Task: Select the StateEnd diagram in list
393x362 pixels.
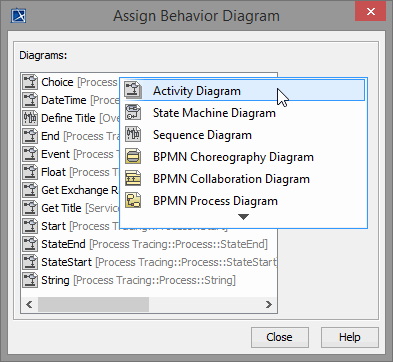Action: click(149, 244)
